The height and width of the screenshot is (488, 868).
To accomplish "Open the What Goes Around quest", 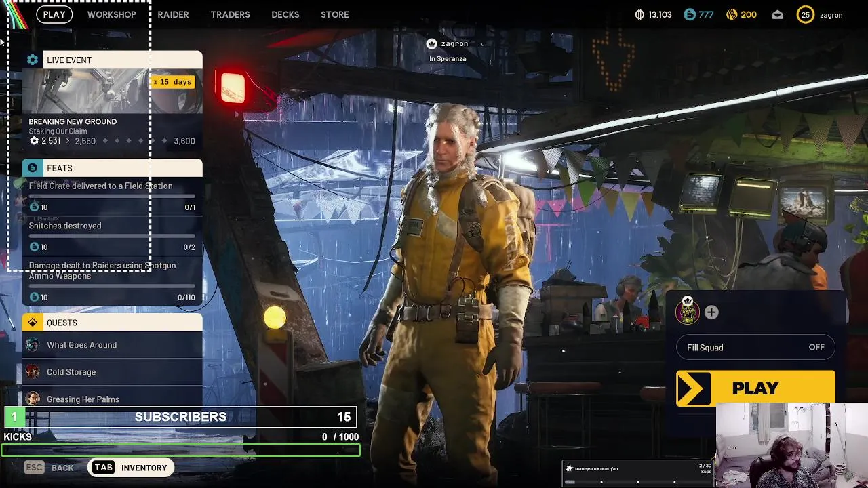I will click(112, 345).
